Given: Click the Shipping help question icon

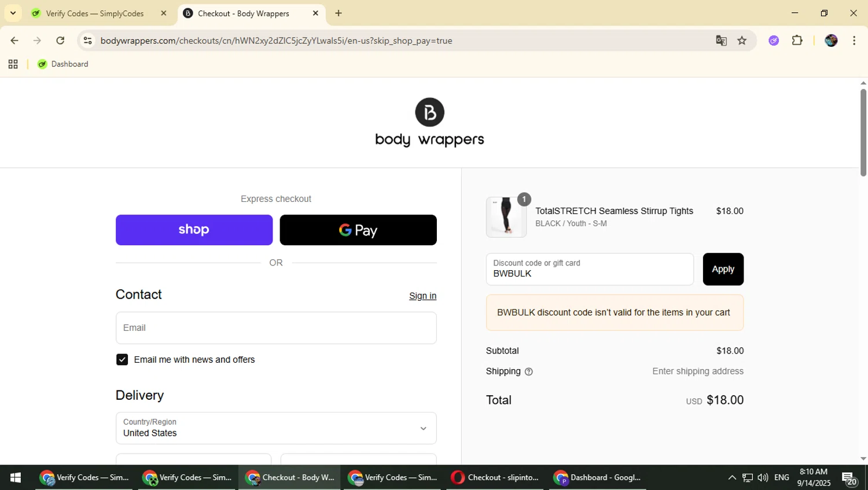Looking at the screenshot, I should click(528, 372).
